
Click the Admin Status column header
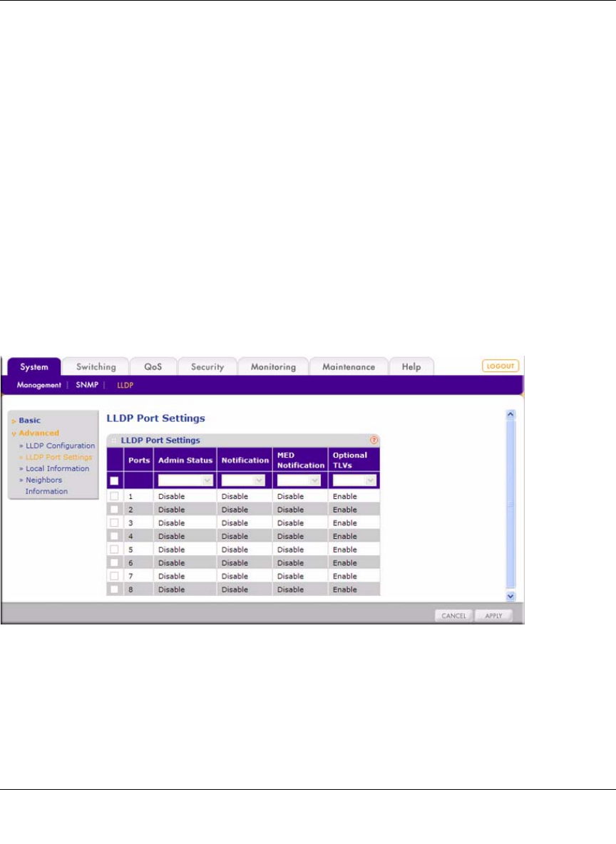(185, 460)
